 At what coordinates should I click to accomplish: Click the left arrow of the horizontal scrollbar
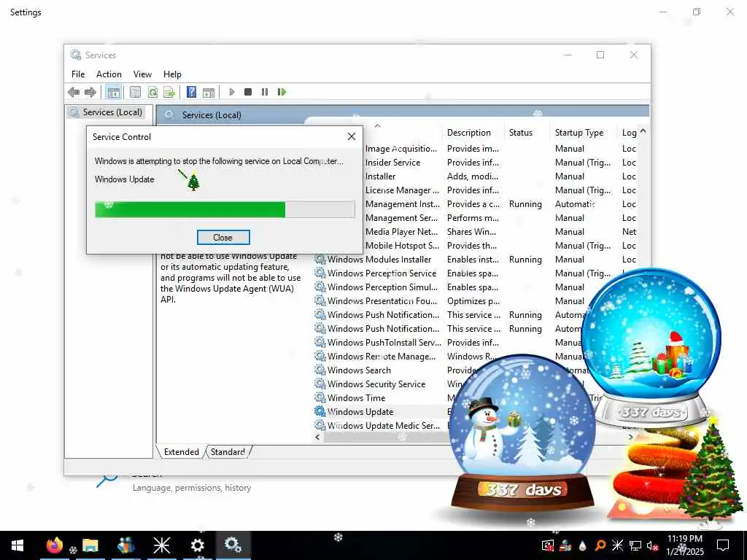click(318, 437)
